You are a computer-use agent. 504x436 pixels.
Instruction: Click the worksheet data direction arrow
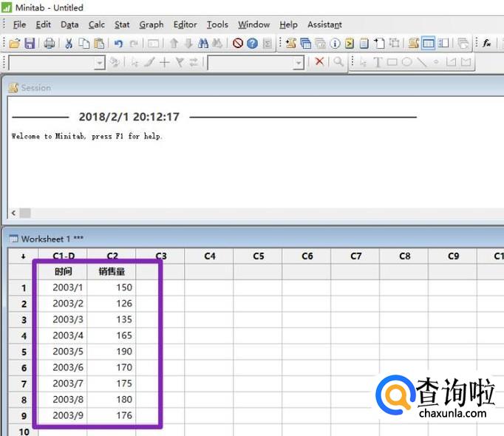(23, 256)
